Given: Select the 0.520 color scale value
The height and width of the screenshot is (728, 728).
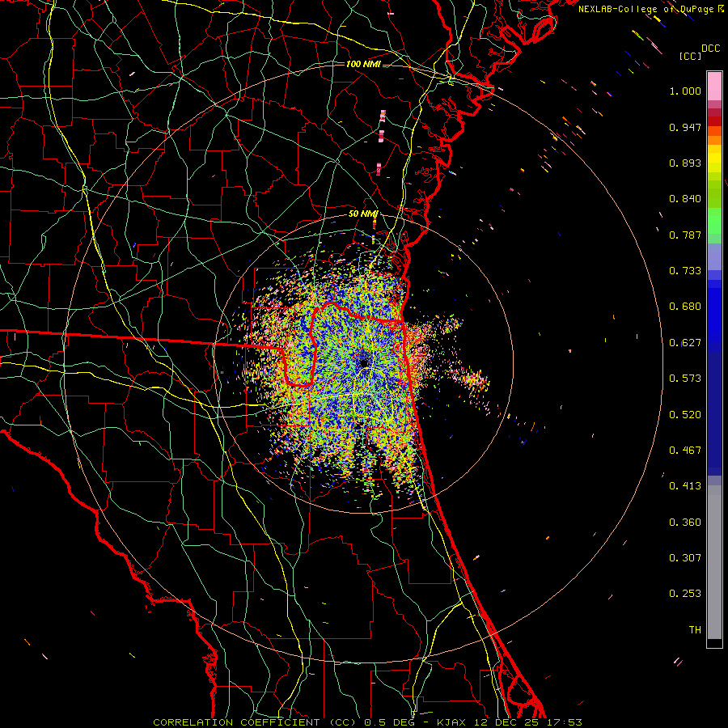Looking at the screenshot, I should (685, 415).
